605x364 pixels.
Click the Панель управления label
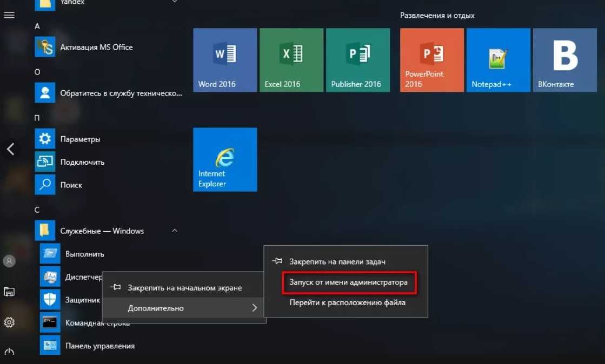[x=100, y=346]
